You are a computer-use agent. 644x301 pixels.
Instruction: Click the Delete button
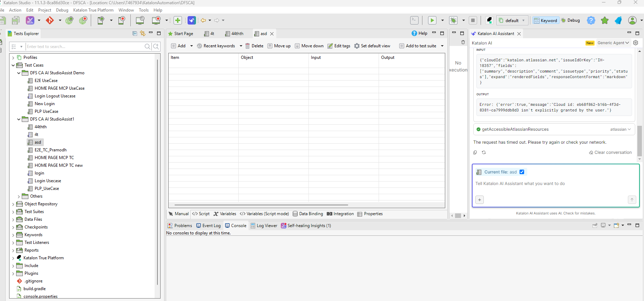click(254, 46)
